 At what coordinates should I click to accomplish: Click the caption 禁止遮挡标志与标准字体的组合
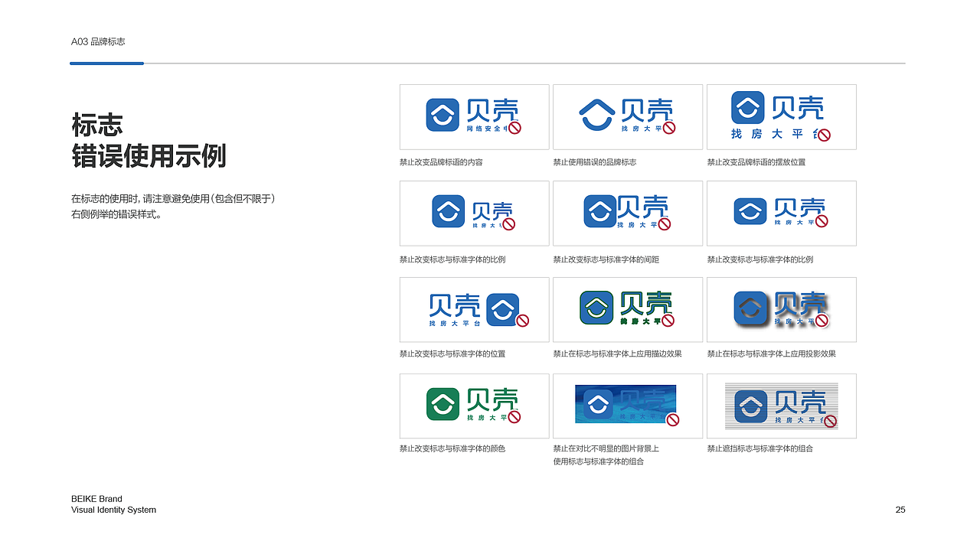click(x=760, y=448)
